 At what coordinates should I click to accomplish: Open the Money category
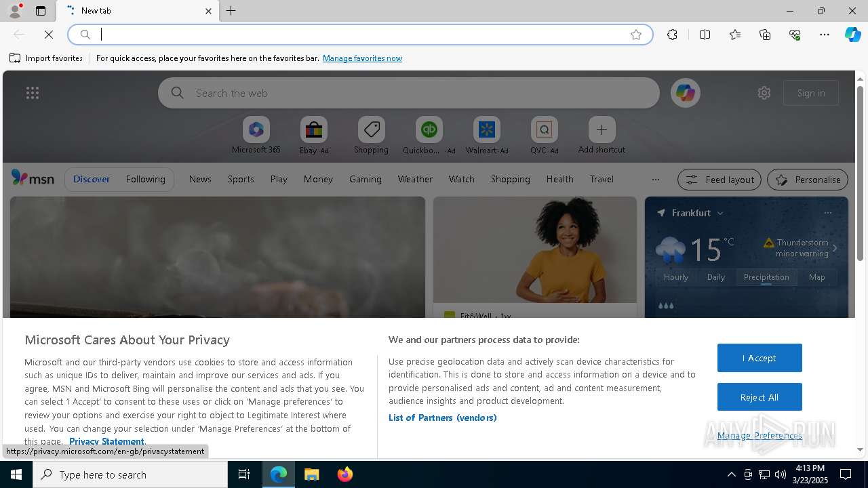318,179
